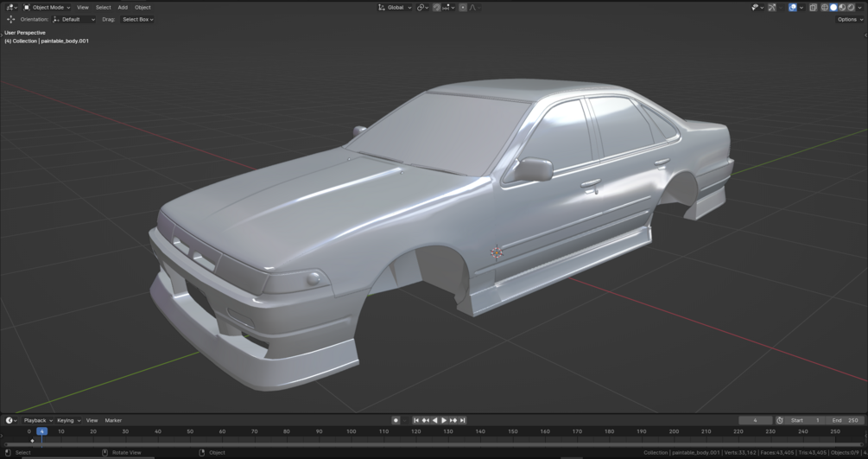Image resolution: width=868 pixels, height=459 pixels.
Task: Click the active tool move icon
Action: click(10, 19)
